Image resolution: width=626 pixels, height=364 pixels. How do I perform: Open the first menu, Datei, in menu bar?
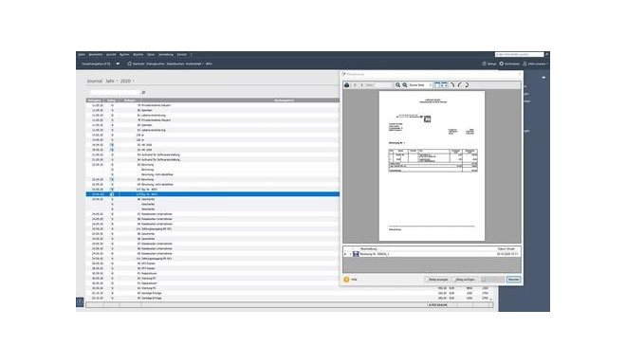point(82,54)
